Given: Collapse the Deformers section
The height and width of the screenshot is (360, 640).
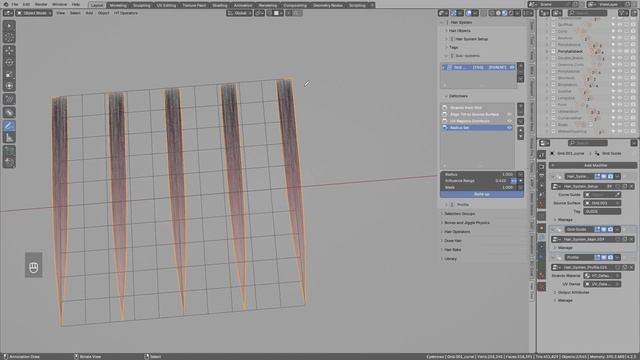Looking at the screenshot, I should click(x=458, y=96).
